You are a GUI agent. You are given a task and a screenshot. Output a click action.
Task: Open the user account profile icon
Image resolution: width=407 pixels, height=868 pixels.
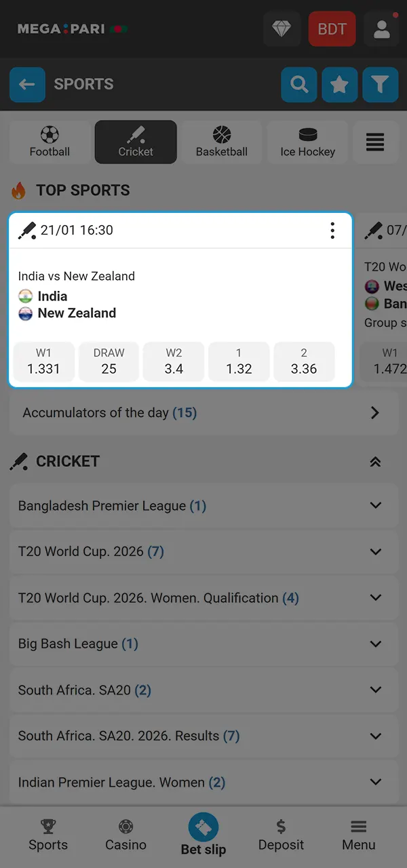pos(381,29)
